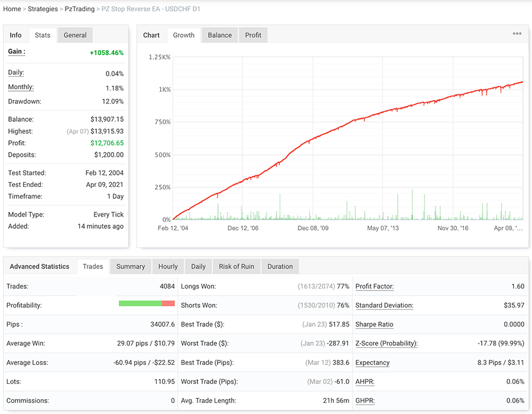Click the chart x-axis label Dec 12, '06

click(243, 228)
